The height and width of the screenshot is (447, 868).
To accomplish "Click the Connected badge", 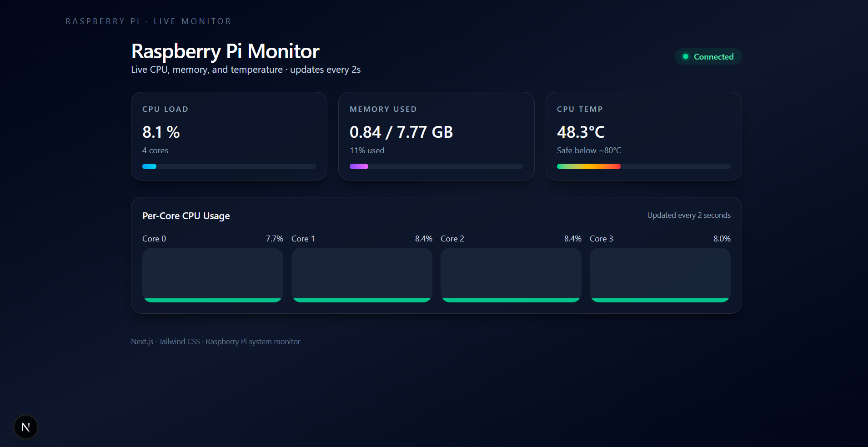I will 707,56.
